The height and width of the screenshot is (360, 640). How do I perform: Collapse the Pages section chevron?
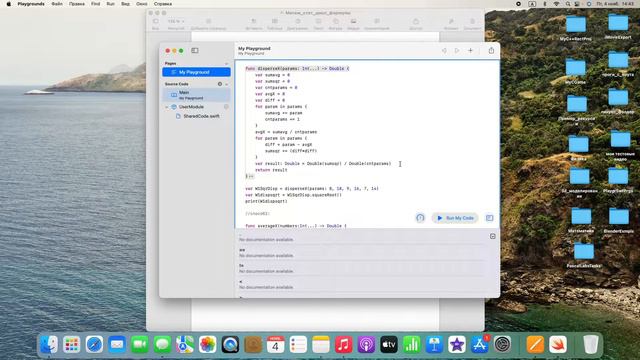(x=227, y=64)
